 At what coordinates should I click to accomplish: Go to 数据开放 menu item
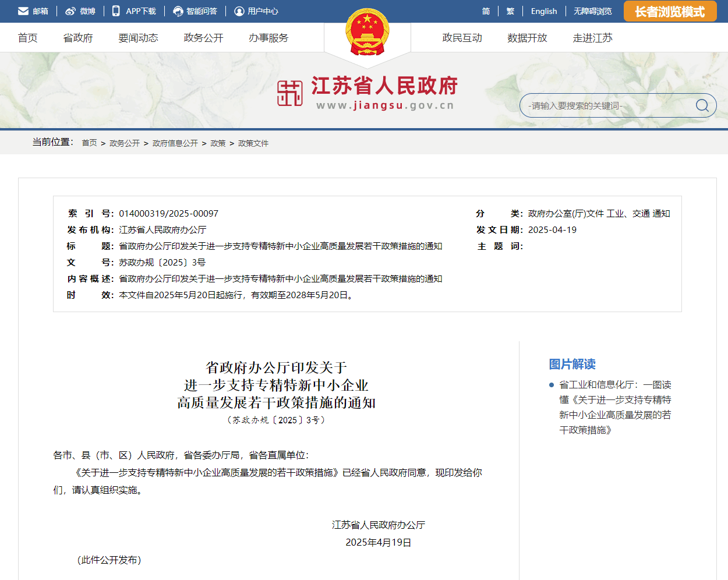pyautogui.click(x=527, y=38)
